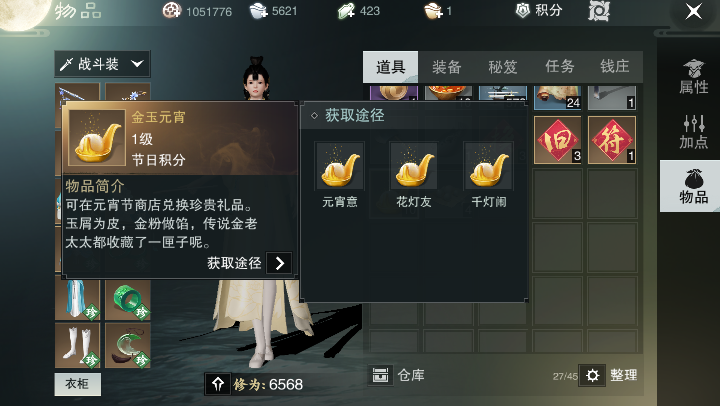Open the 钱庄 tab
This screenshot has width=720, height=406.
tap(614, 67)
